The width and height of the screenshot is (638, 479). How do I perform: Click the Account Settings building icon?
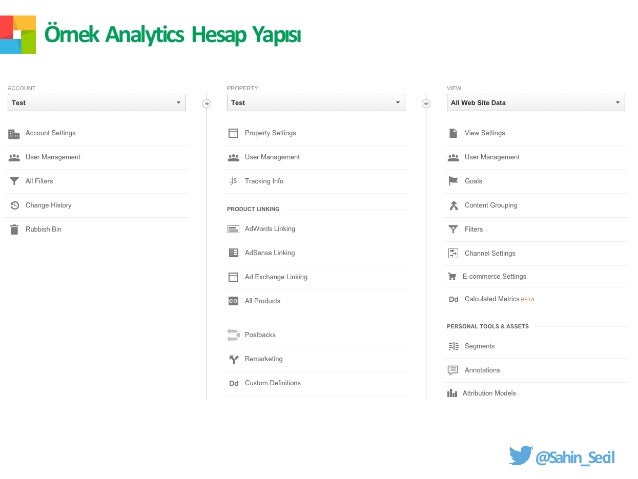[x=14, y=133]
